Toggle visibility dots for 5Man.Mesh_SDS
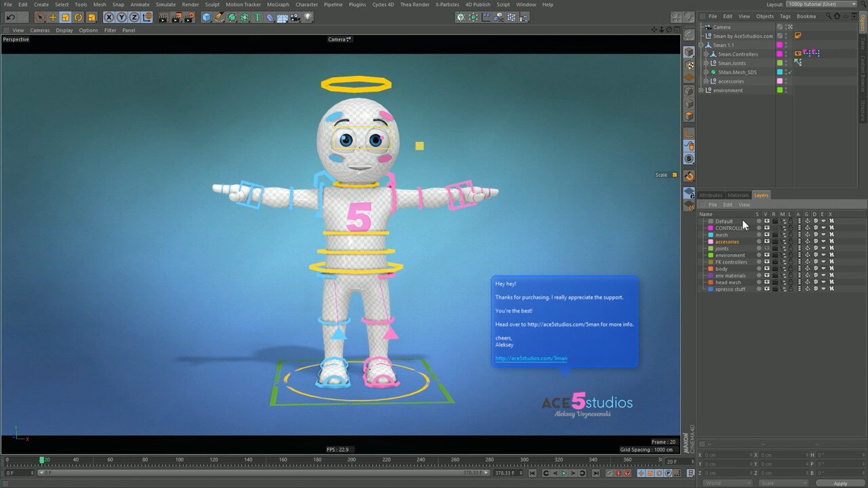 click(786, 72)
